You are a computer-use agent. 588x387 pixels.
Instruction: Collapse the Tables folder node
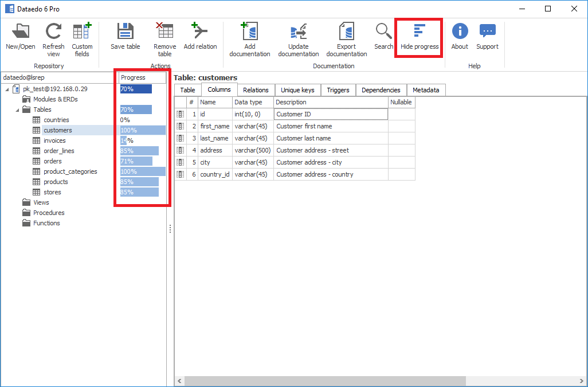click(17, 110)
